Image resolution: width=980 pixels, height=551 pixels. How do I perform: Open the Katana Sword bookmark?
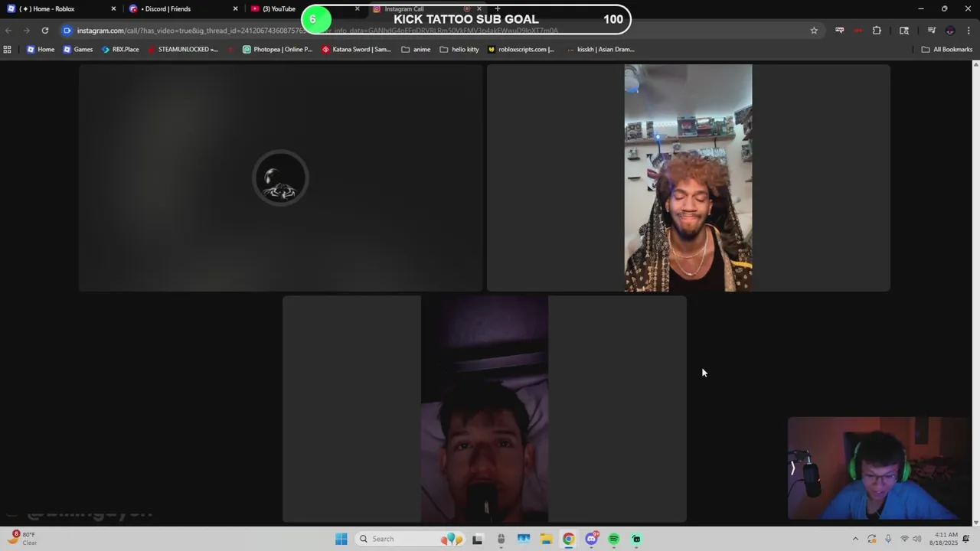pyautogui.click(x=356, y=49)
